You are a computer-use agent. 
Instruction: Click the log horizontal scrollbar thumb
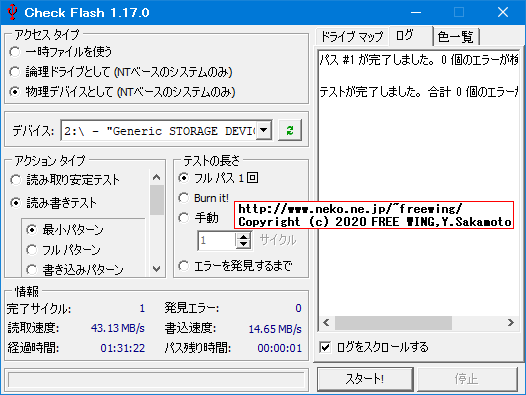(393, 323)
